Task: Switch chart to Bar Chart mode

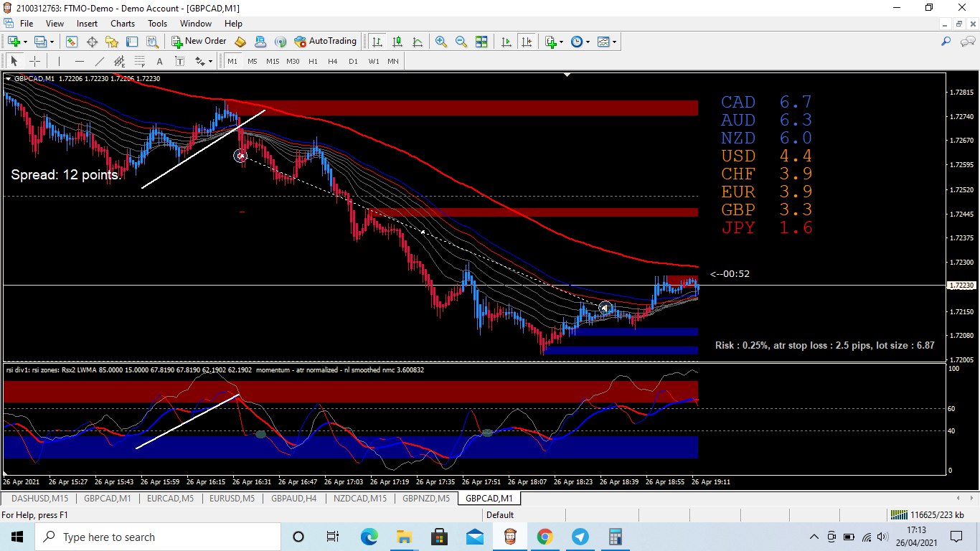Action: click(x=377, y=42)
